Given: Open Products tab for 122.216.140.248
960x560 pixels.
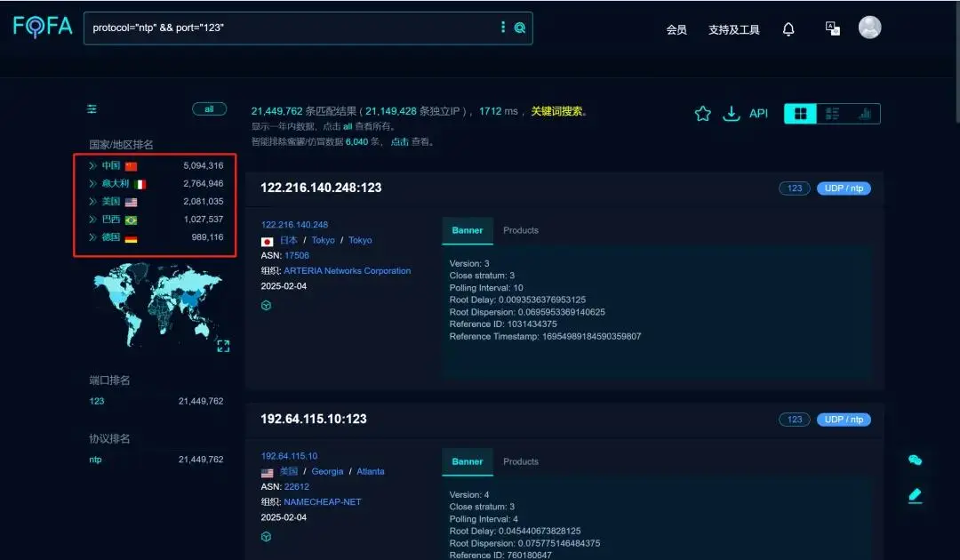Looking at the screenshot, I should point(520,230).
